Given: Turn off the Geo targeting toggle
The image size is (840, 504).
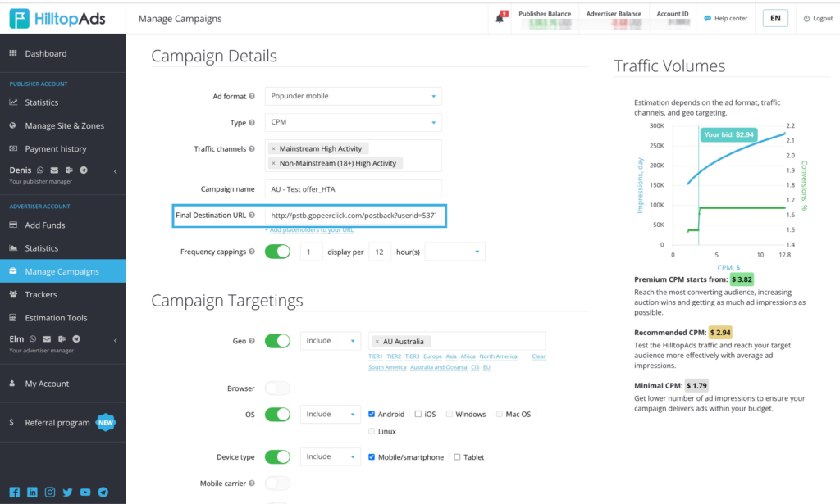Looking at the screenshot, I should (277, 341).
